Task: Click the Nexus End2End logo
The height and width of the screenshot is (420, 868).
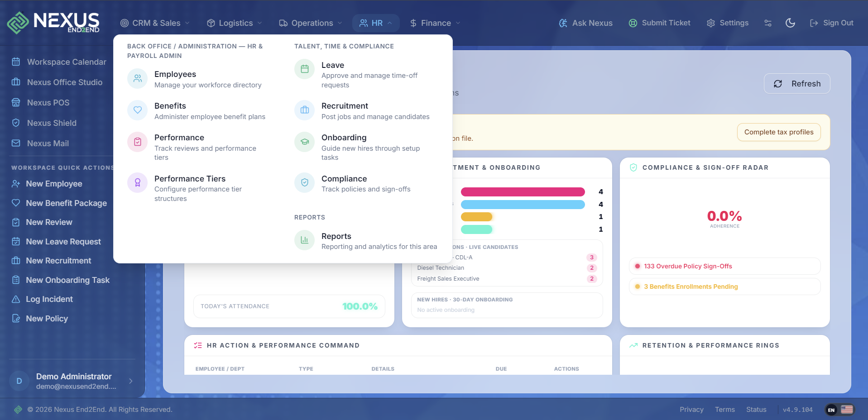Action: click(x=53, y=23)
